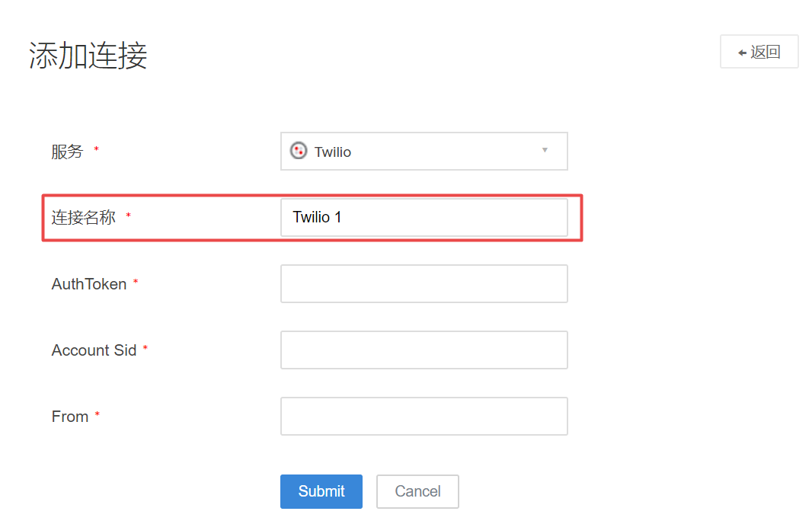Click the Cancel button

[x=417, y=491]
